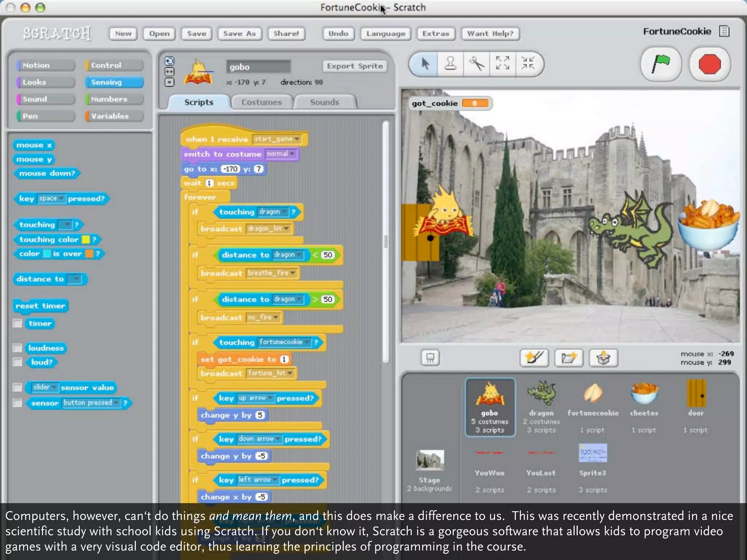
Task: Click the gobo sprite preview in header
Action: pyautogui.click(x=199, y=72)
